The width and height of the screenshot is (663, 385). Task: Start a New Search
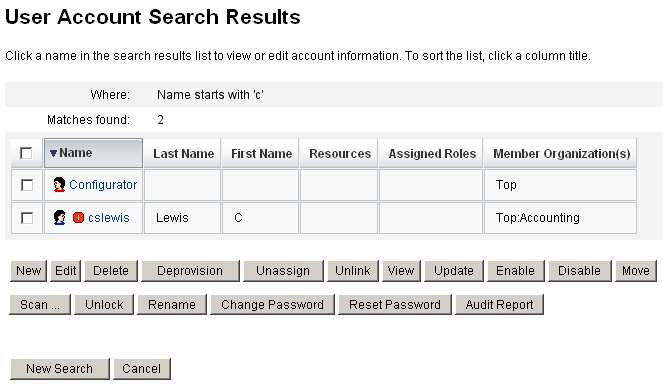60,369
